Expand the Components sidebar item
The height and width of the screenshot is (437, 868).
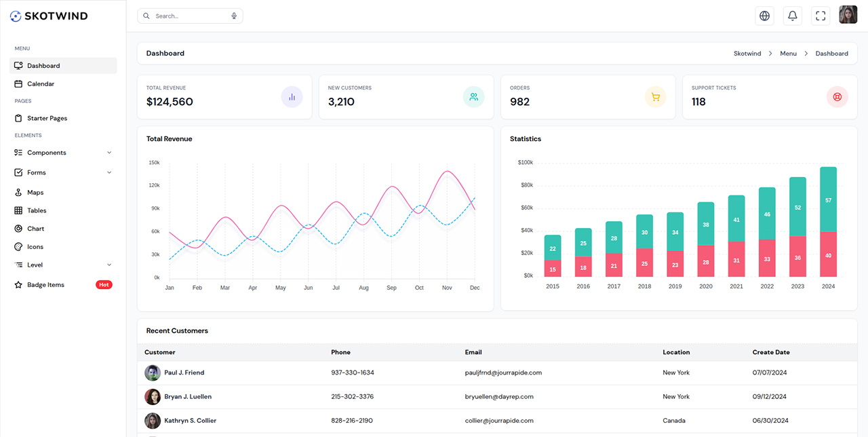(49, 152)
